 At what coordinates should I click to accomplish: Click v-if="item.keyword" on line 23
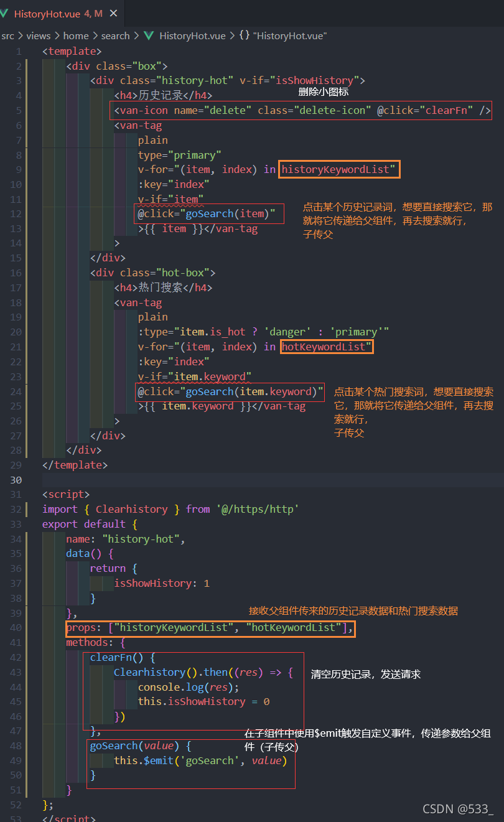pyautogui.click(x=195, y=376)
